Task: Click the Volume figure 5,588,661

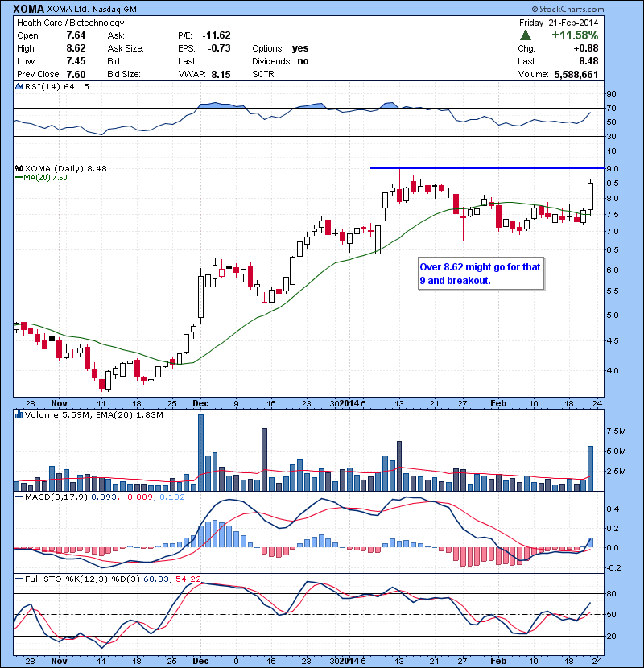Action: 576,74
